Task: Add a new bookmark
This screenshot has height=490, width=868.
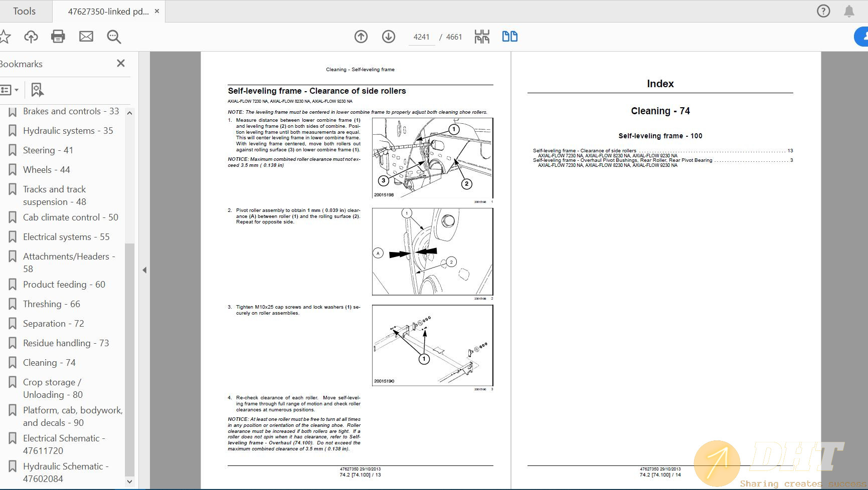Action: pyautogui.click(x=38, y=90)
